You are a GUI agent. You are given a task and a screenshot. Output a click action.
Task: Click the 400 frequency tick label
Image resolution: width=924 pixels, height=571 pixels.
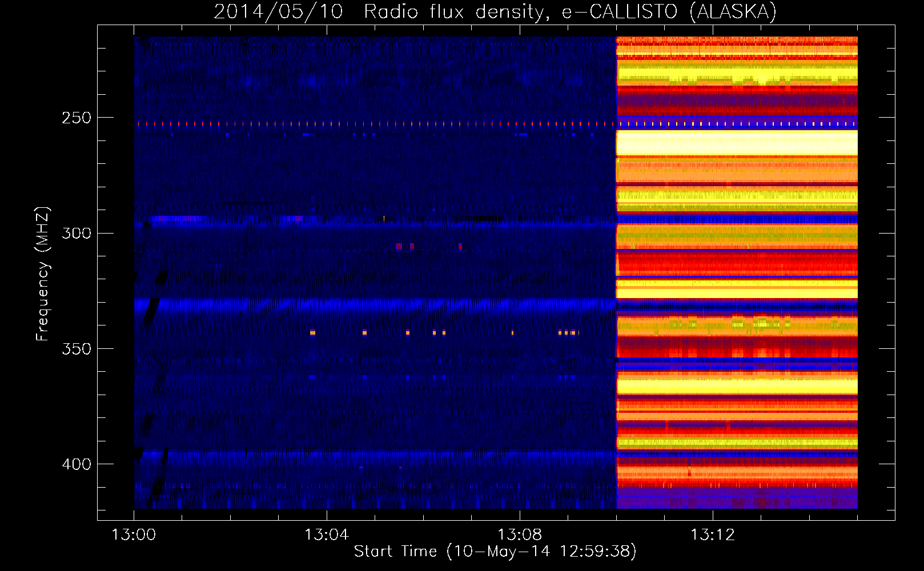tap(77, 464)
